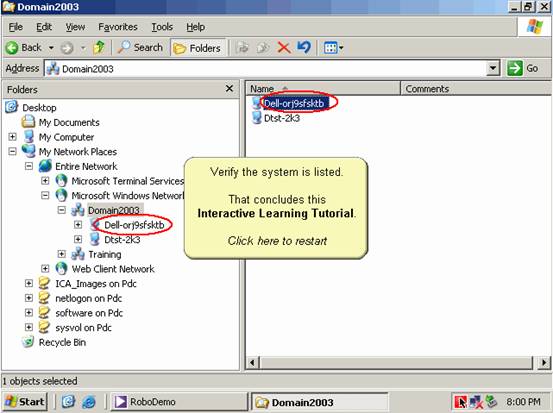Select Domain2003 in the tree

click(x=114, y=210)
